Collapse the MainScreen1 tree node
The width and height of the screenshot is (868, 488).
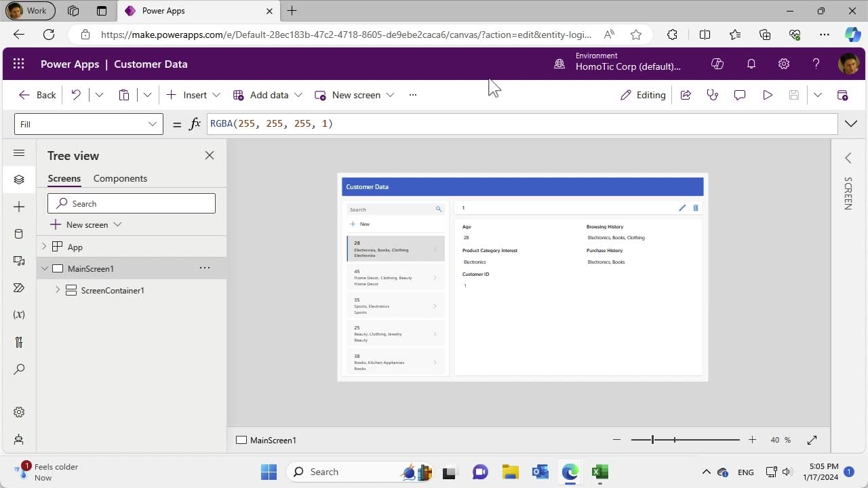pos(44,268)
